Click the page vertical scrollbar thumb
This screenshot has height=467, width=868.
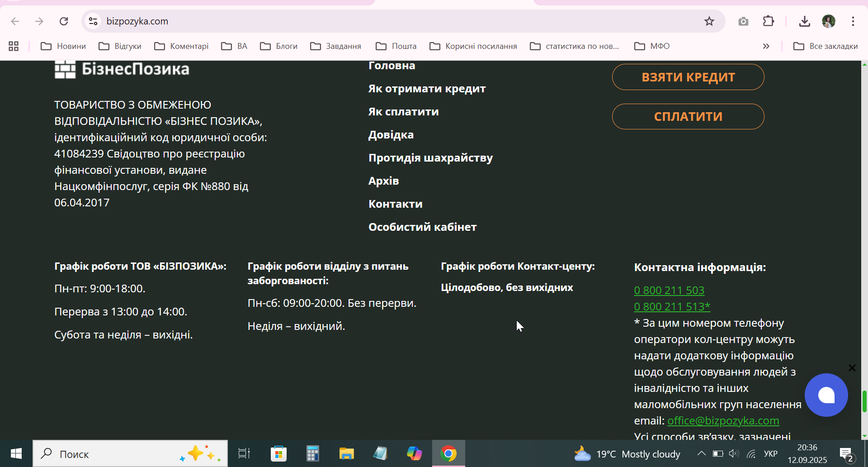864,401
